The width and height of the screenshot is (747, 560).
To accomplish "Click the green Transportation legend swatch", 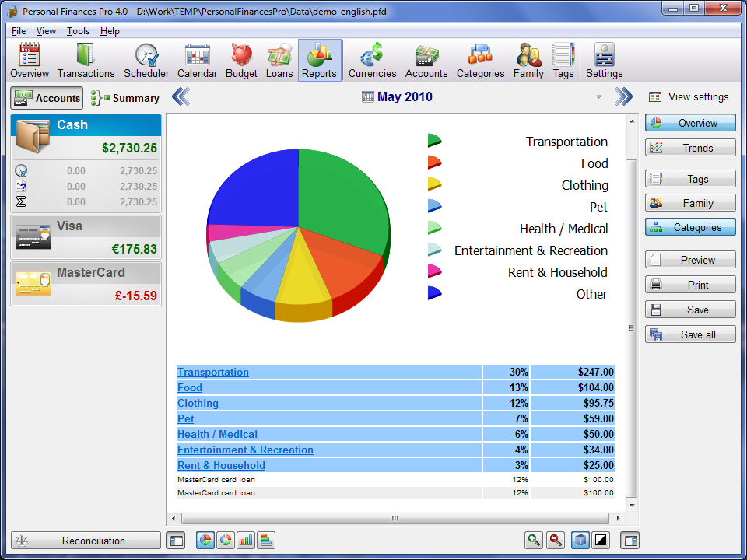I will point(434,141).
